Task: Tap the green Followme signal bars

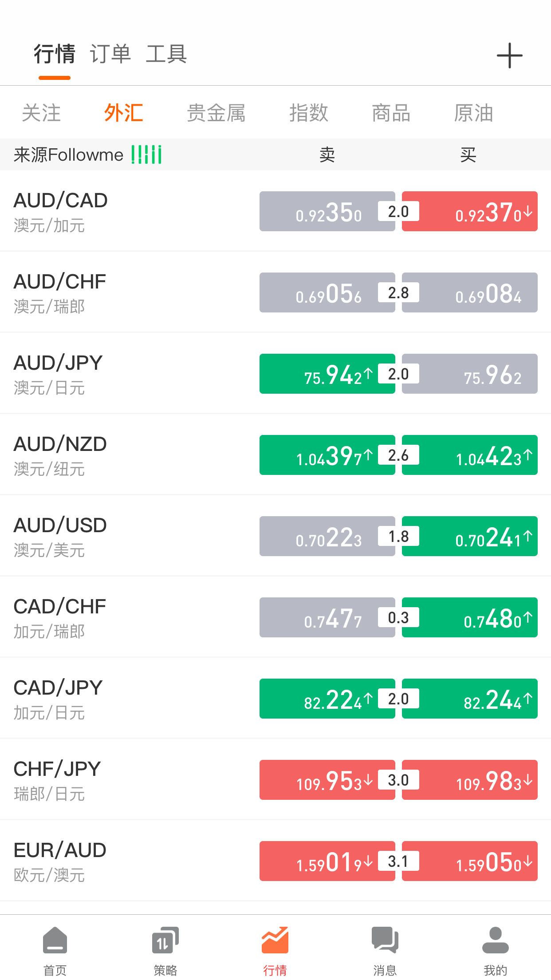Action: coord(146,155)
